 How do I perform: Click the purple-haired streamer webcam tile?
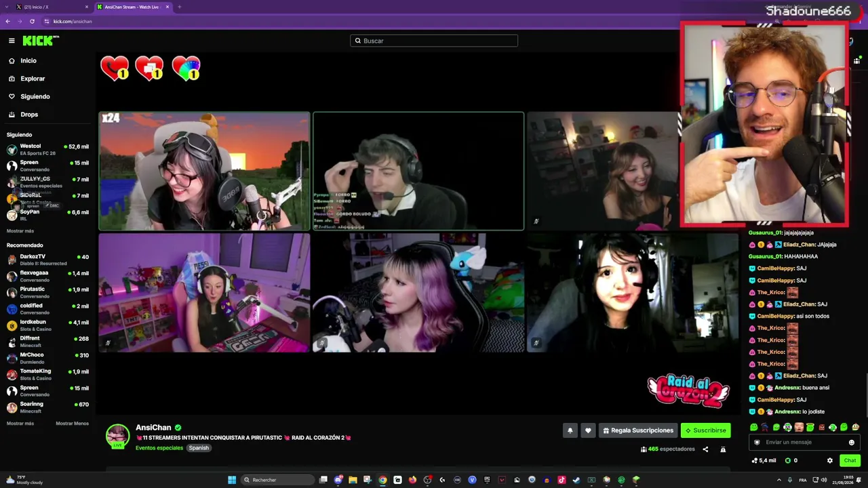(x=418, y=293)
